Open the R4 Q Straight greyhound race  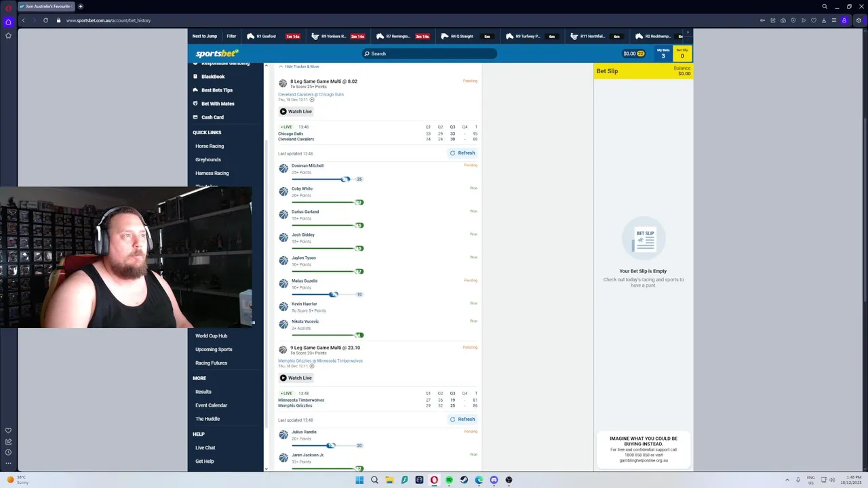click(x=467, y=37)
